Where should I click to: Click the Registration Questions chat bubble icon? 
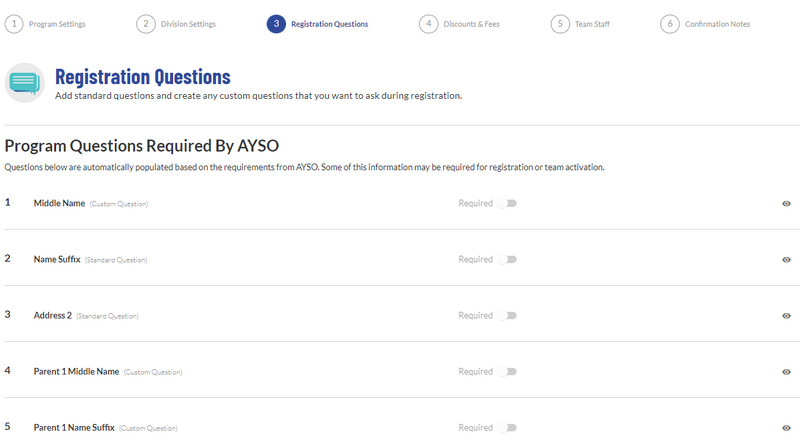point(25,82)
